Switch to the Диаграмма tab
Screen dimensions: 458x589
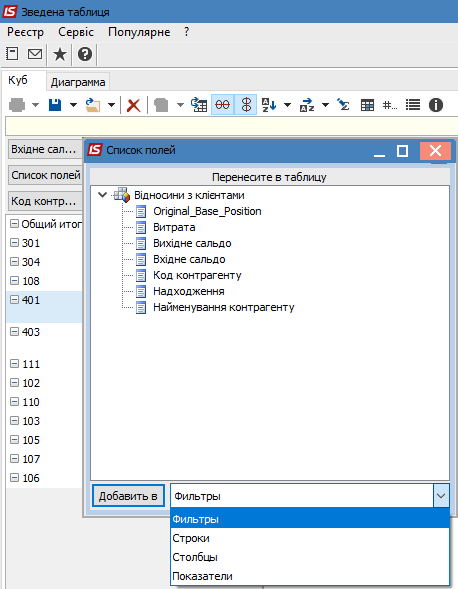78,82
